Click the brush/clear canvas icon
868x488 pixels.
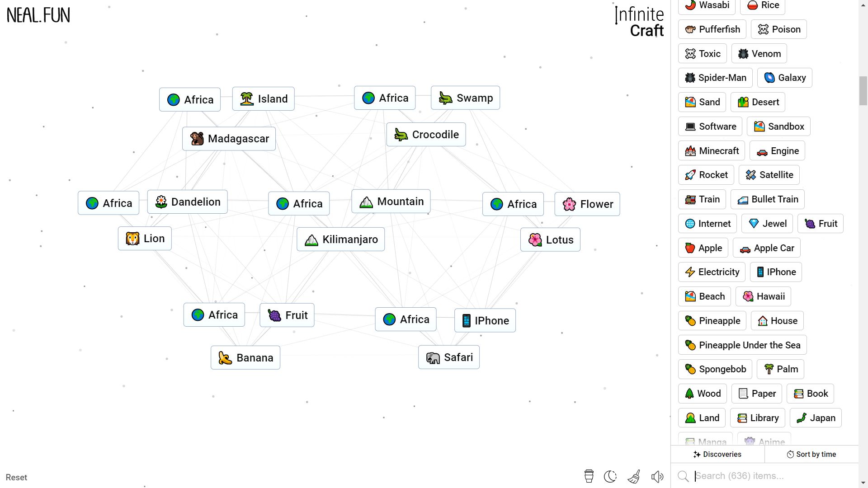(634, 477)
